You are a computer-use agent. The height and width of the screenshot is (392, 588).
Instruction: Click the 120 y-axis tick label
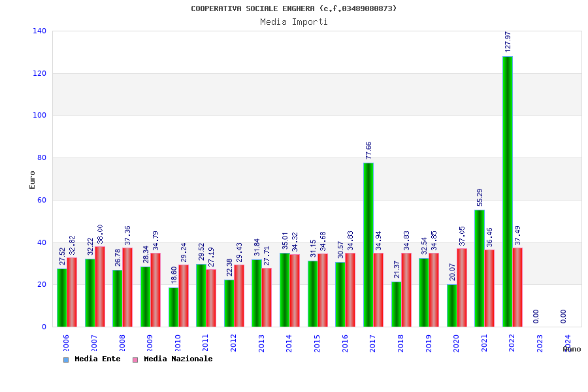(x=39, y=73)
